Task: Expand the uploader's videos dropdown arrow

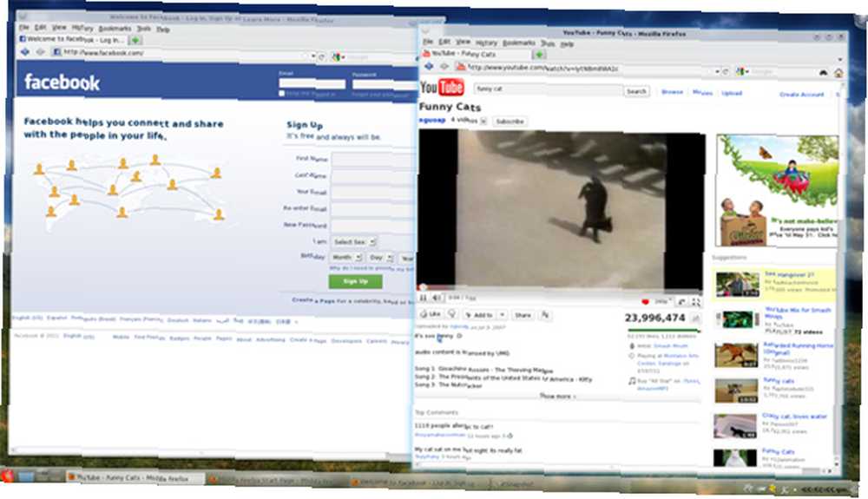Action: (x=483, y=121)
